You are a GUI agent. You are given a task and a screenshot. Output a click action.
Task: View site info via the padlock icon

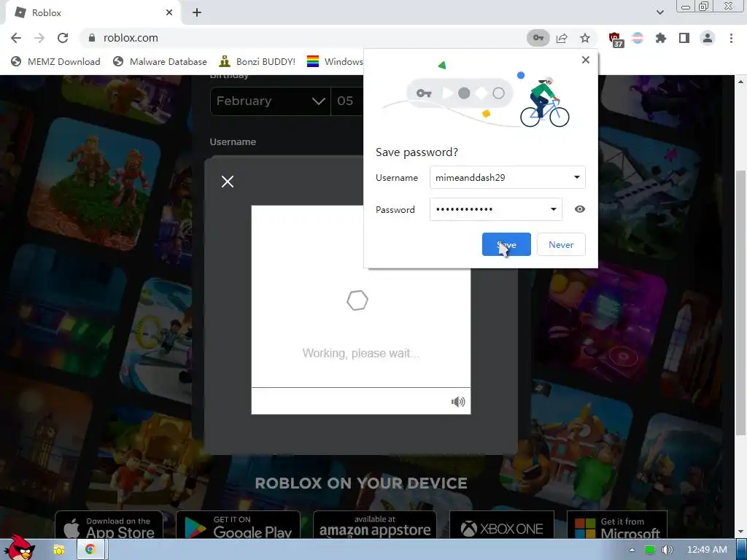pos(92,38)
